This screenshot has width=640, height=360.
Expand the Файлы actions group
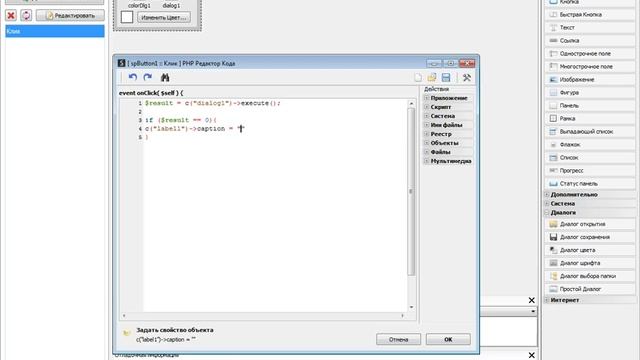427,152
